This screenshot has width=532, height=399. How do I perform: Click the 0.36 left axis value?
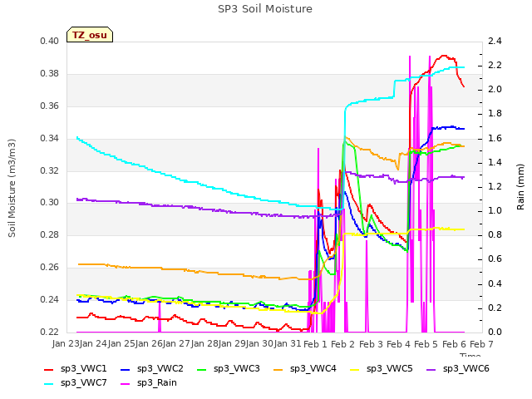[50, 106]
